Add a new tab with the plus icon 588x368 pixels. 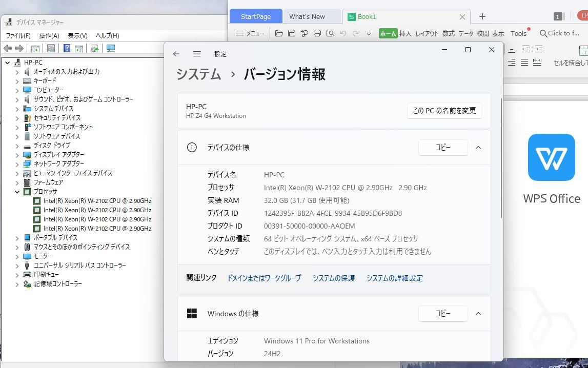click(482, 16)
